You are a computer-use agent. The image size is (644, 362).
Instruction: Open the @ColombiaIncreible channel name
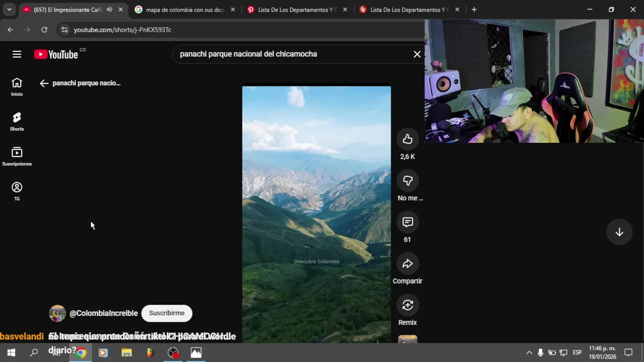(x=104, y=313)
